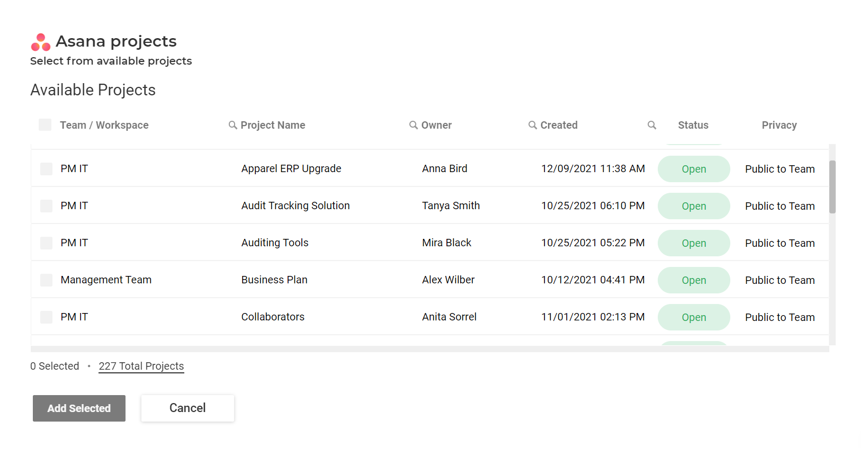Select the Apparel ERP Upgrade project name
The height and width of the screenshot is (456, 868).
click(x=291, y=169)
